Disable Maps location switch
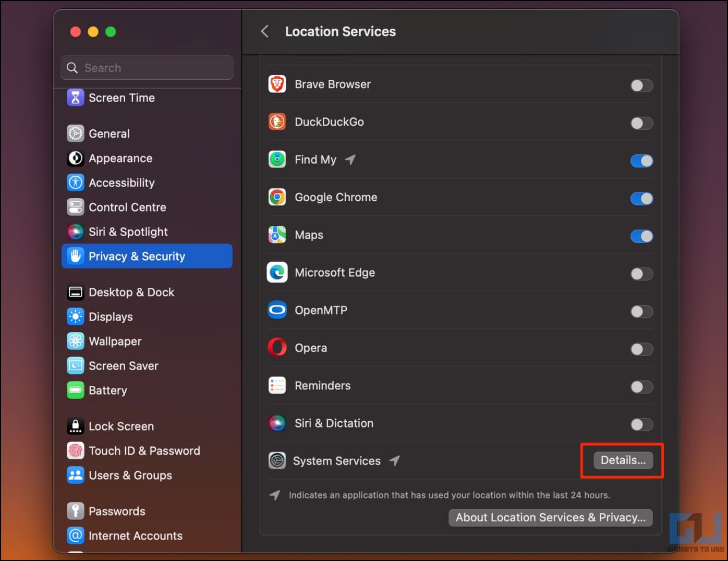This screenshot has width=728, height=561. pyautogui.click(x=641, y=236)
